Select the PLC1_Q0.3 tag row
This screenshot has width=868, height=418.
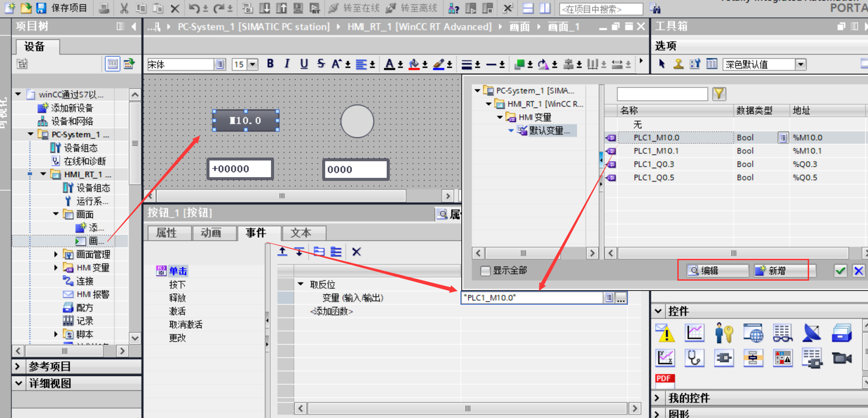coord(736,164)
